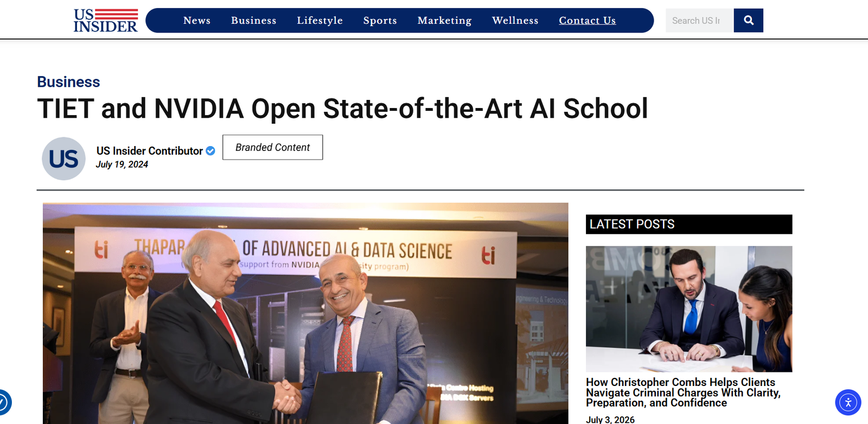Click the US Insider logo

coord(106,21)
